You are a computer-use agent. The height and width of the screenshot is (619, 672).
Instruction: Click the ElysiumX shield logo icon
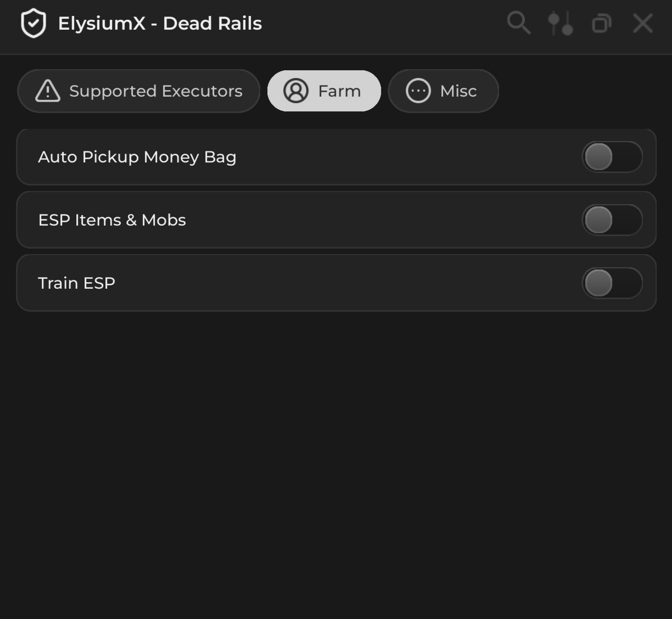point(33,24)
